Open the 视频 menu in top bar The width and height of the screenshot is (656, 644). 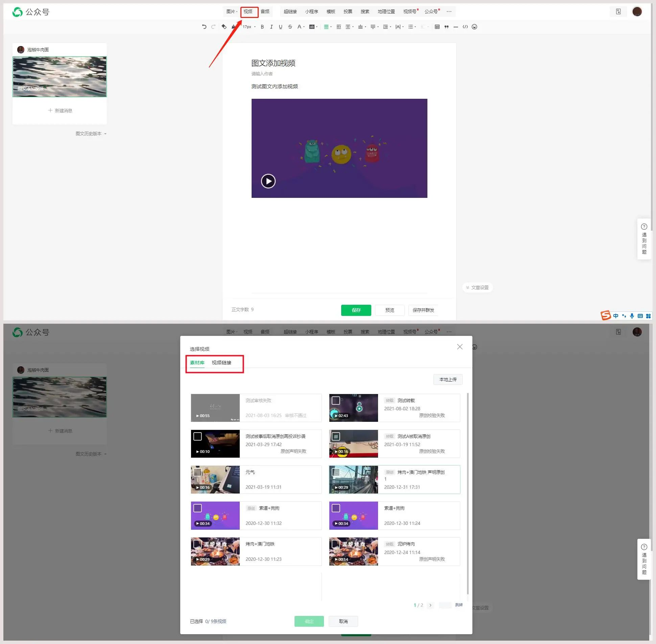coord(248,11)
